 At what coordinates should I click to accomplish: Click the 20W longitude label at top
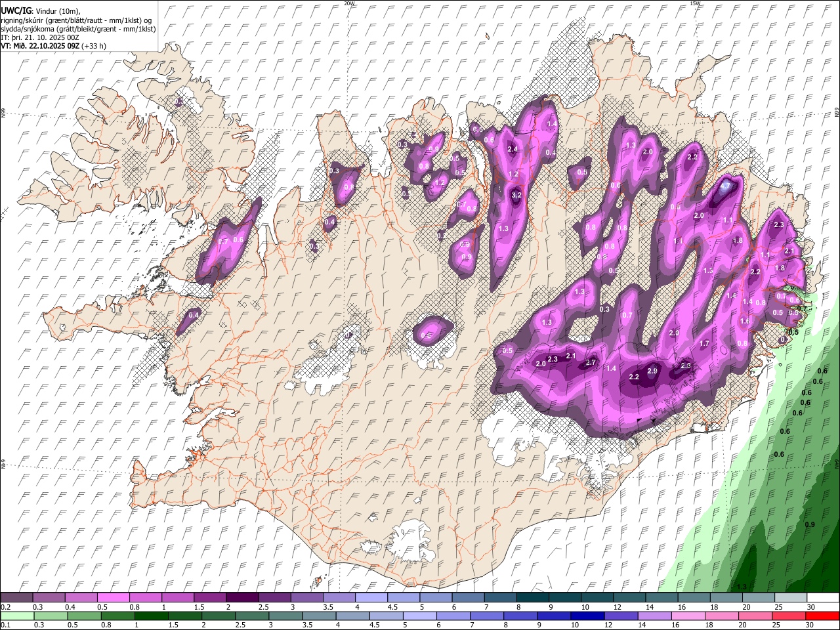(349, 3)
